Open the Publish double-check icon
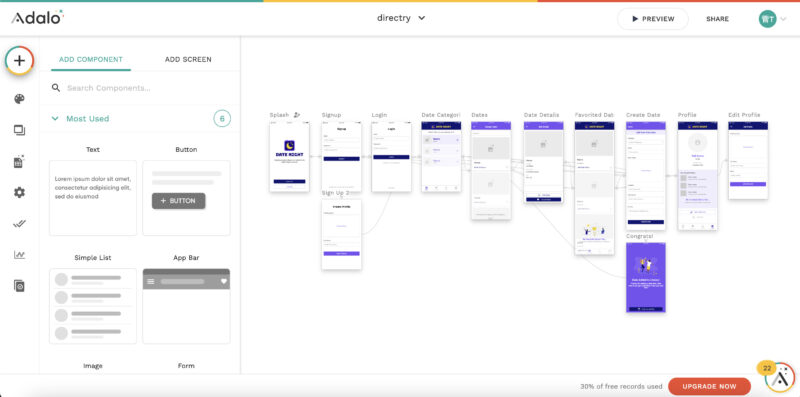 coord(19,224)
